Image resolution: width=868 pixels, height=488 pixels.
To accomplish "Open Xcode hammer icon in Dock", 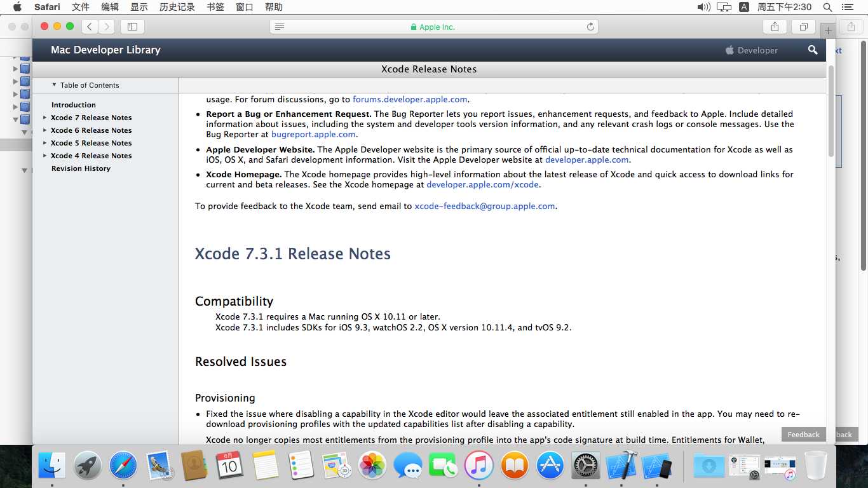I will coord(621,465).
